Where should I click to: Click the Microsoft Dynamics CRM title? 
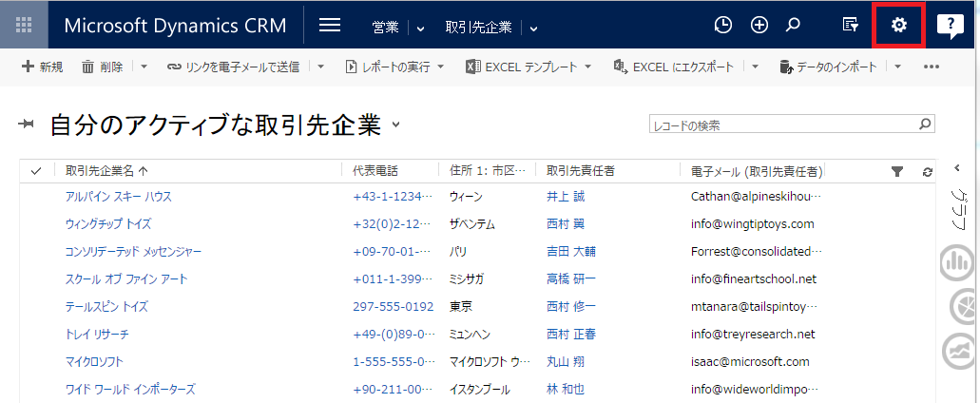pos(176,26)
